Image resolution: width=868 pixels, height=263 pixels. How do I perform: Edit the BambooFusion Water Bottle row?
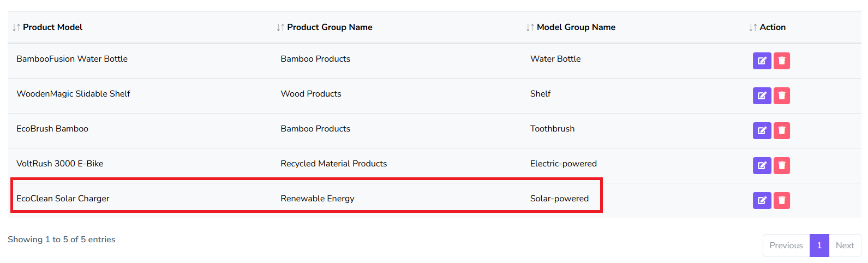point(762,61)
